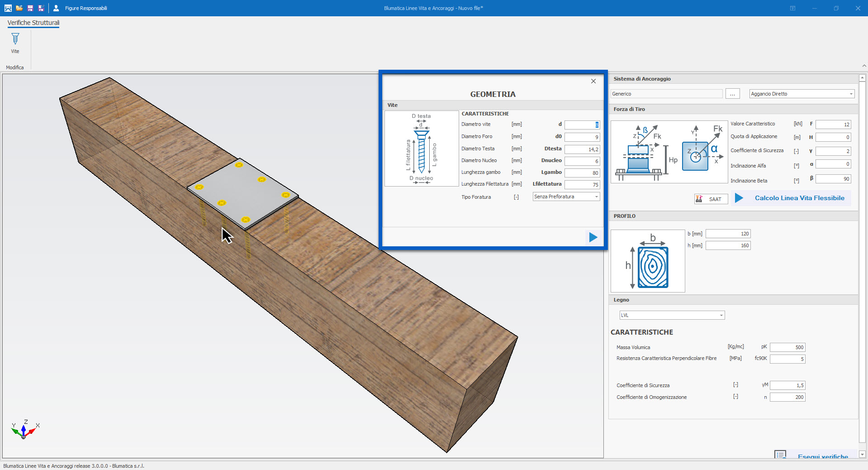This screenshot has height=470, width=868.
Task: Click the ellipsis browse button beside Generico
Action: coord(732,94)
